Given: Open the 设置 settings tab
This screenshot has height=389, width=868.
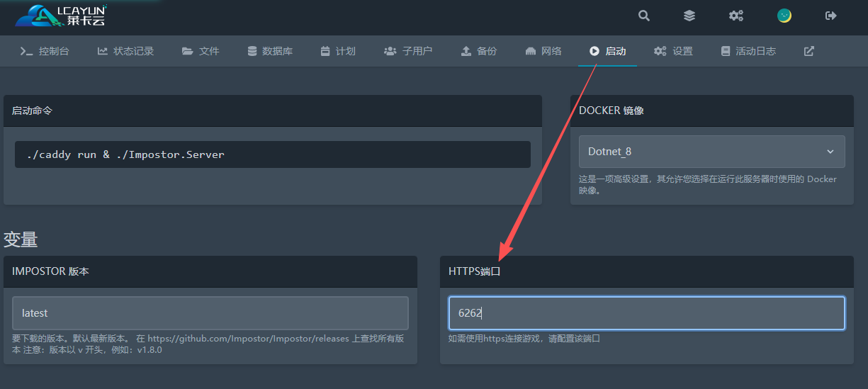Looking at the screenshot, I should 674,51.
